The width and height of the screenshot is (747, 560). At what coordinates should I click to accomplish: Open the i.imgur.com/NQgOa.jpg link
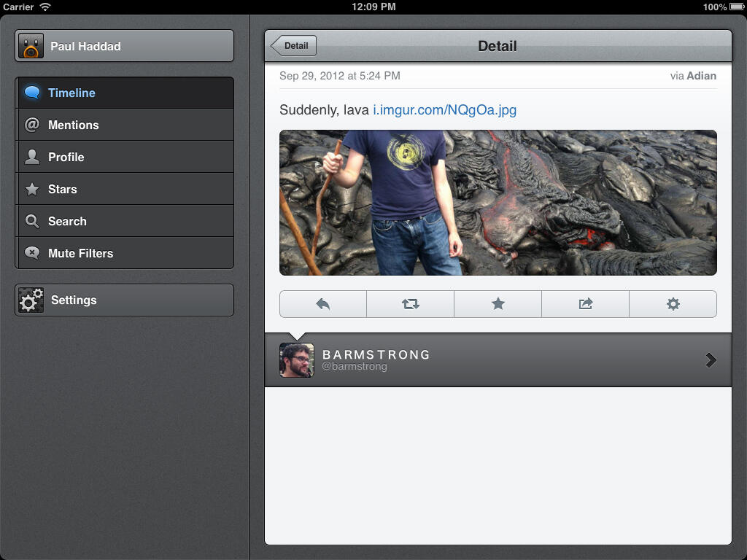[444, 110]
